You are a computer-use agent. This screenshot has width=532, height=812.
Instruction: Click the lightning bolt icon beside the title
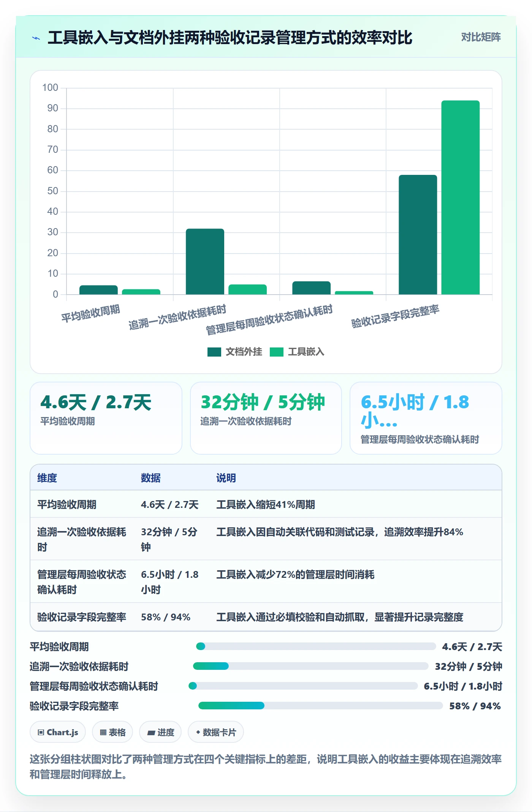click(36, 38)
